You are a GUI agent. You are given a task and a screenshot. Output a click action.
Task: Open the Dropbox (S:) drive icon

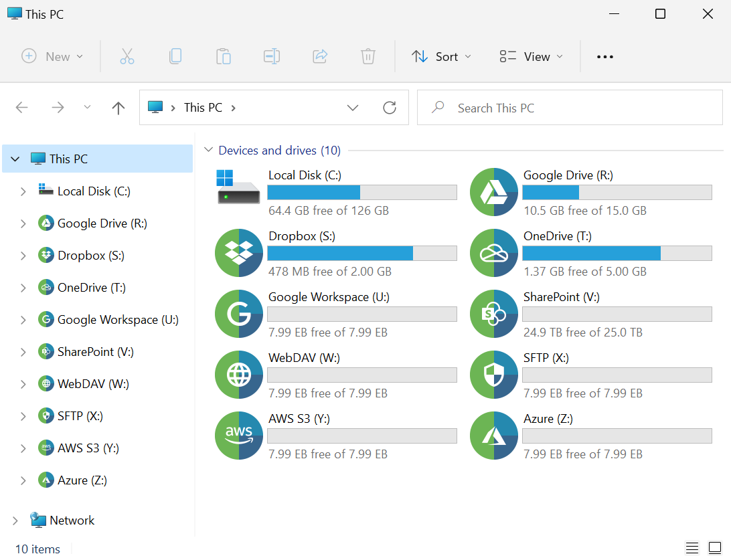pos(239,253)
